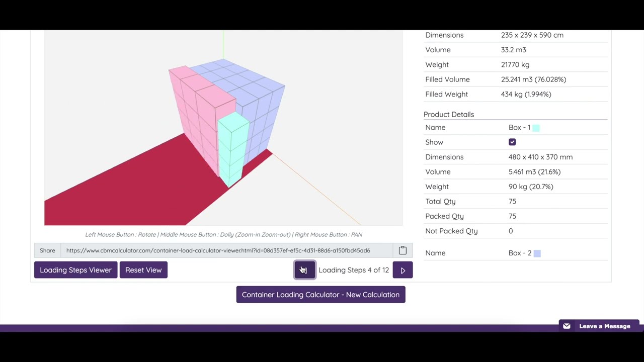Click the Packed Qty label
Screen dimensions: 644x362
[x=444, y=216]
